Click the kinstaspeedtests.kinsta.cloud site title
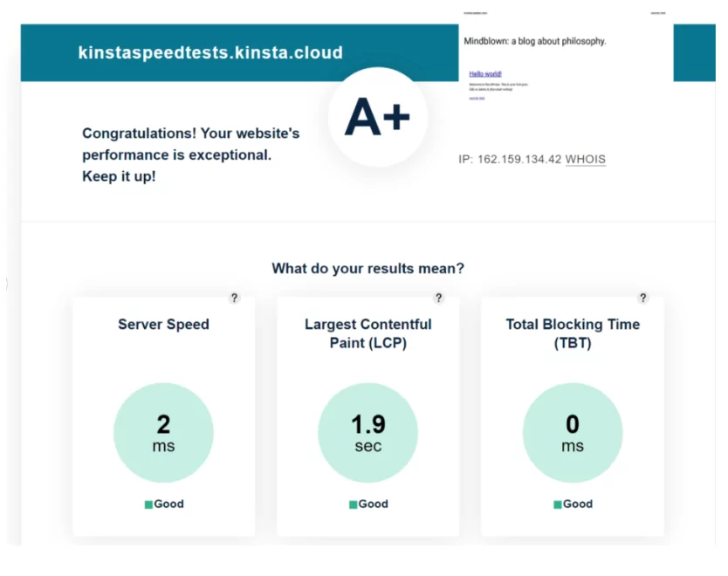Viewport: 728px width, 576px height. pyautogui.click(x=209, y=52)
